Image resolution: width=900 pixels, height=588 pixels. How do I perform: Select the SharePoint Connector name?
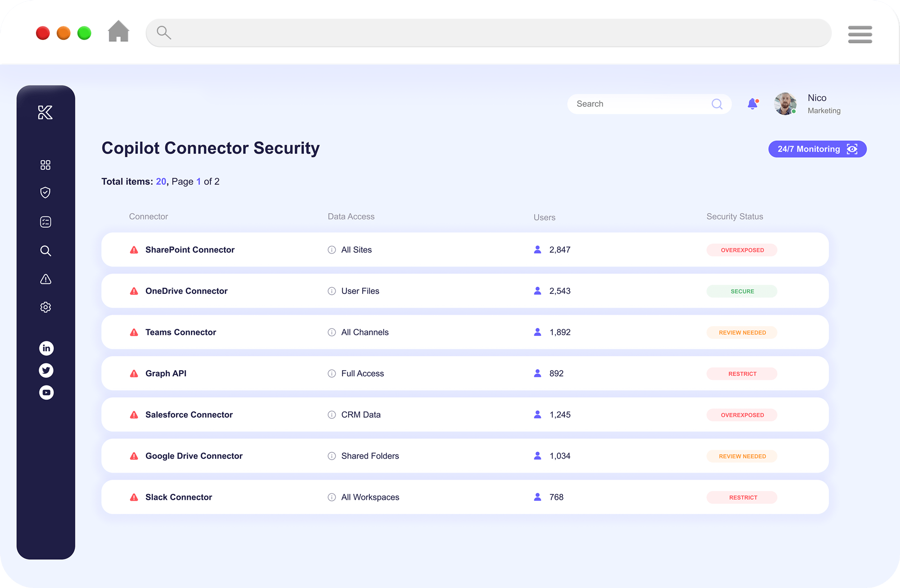[x=190, y=250]
